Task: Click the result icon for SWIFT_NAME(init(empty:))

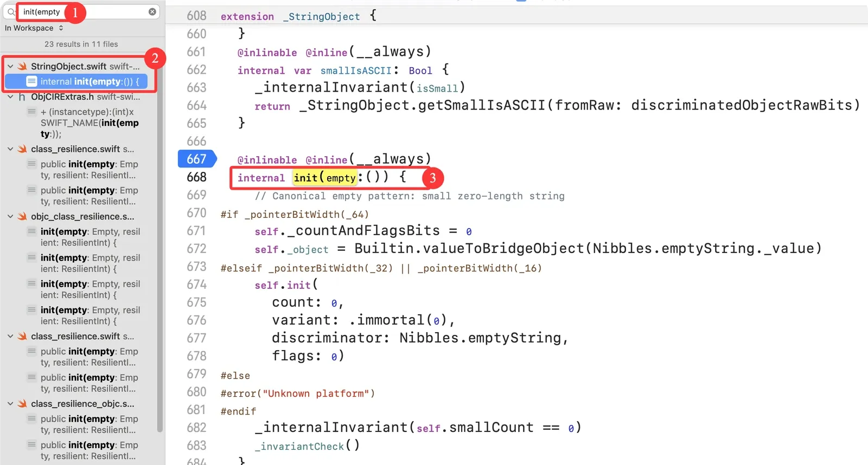Action: (x=32, y=112)
